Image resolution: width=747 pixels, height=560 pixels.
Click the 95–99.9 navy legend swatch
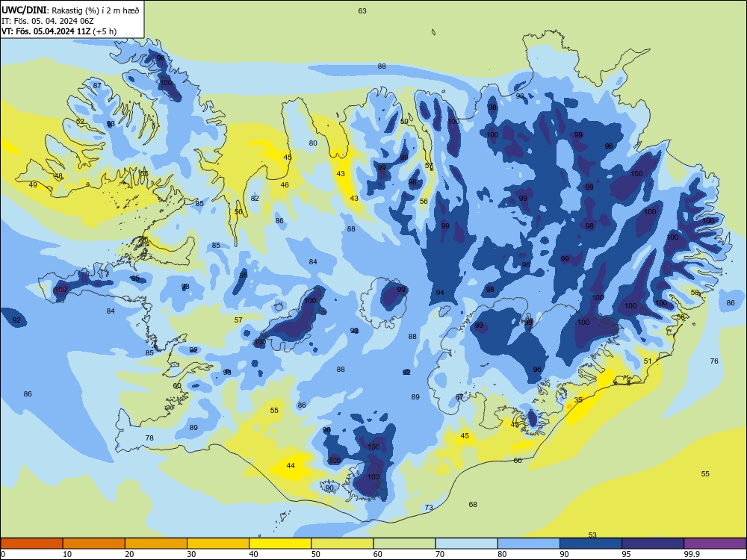[653, 544]
